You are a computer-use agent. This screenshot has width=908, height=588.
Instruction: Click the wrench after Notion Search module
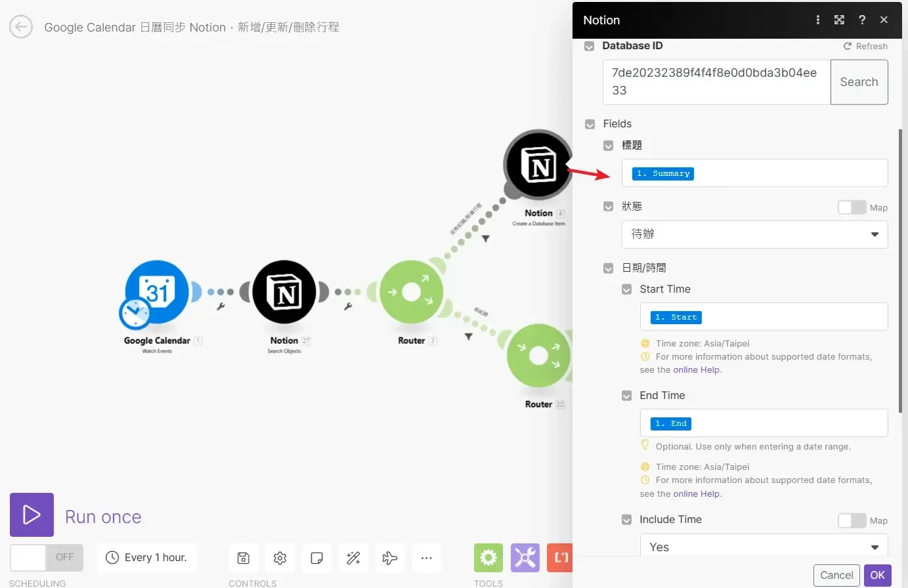tap(348, 306)
